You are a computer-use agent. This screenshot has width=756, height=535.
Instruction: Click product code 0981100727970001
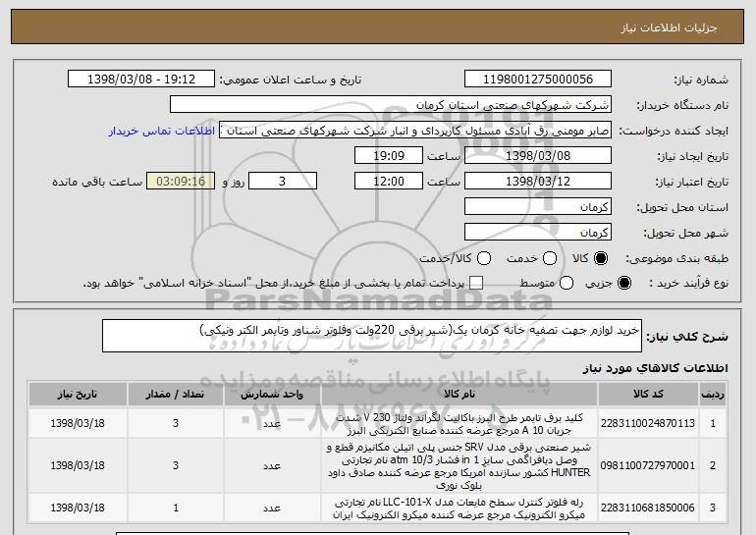648,465
